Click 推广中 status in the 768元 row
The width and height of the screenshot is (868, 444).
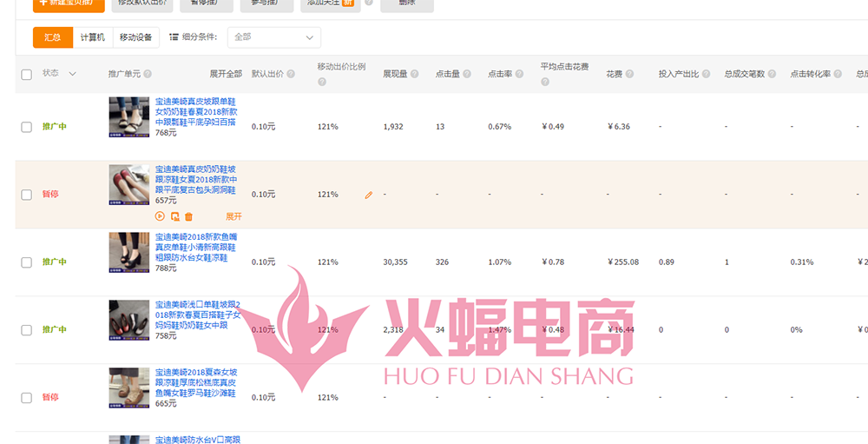point(54,126)
